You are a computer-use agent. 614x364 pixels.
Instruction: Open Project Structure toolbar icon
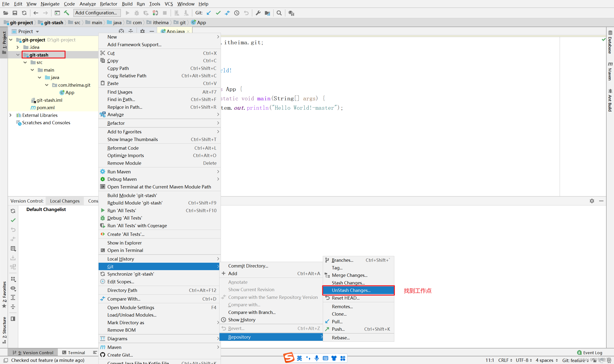coord(267,13)
